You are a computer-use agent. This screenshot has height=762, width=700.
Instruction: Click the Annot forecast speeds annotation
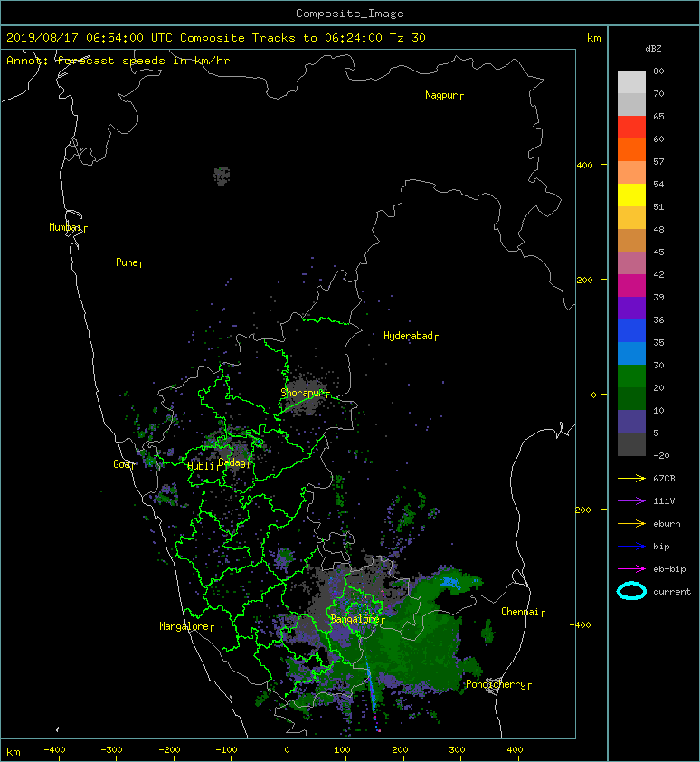[118, 61]
